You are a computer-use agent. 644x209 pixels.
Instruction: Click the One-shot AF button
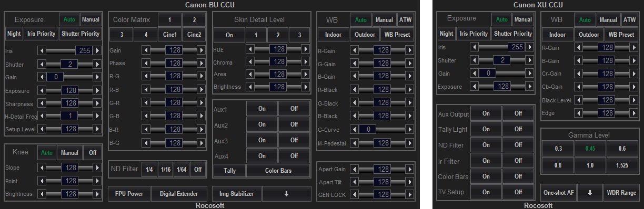click(x=558, y=192)
